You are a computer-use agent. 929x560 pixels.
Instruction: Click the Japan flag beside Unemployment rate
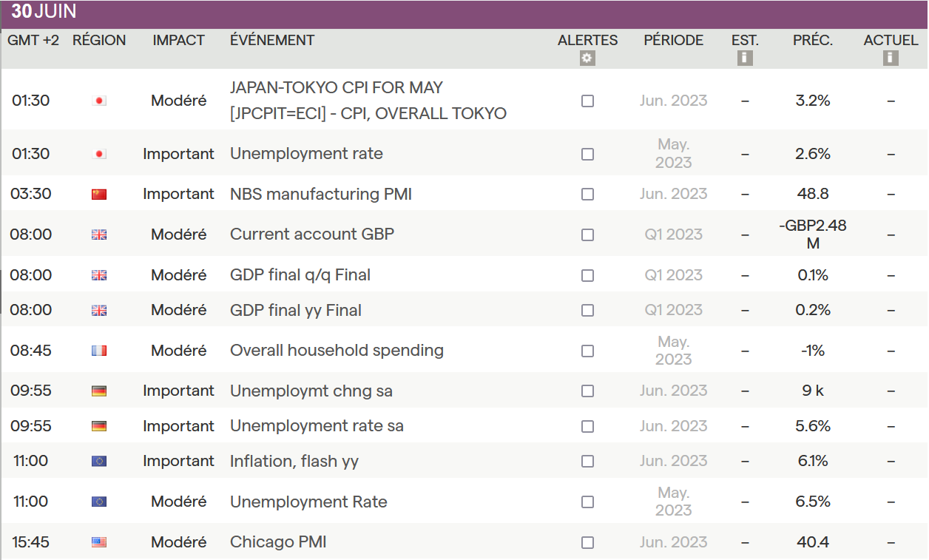99,154
